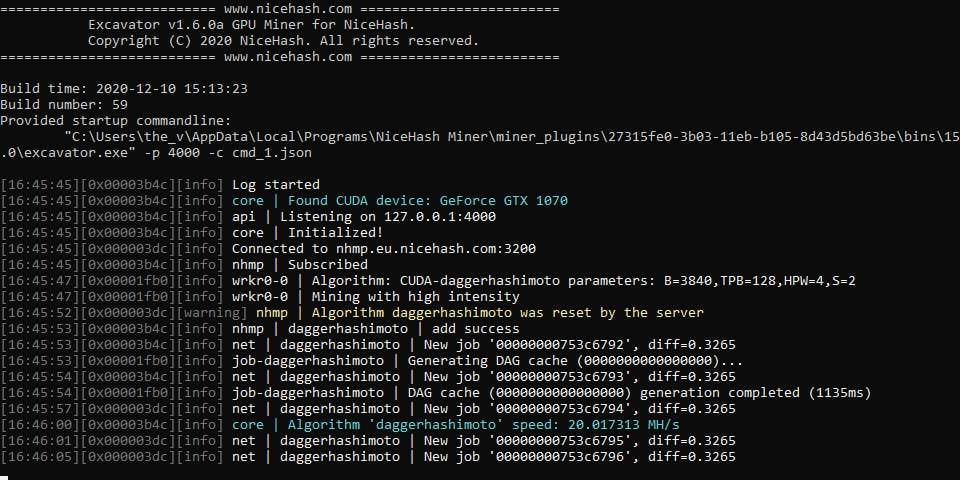The height and width of the screenshot is (480, 960).
Task: Click the 'speed: 20.017313 MH/s' line
Action: coord(340,425)
